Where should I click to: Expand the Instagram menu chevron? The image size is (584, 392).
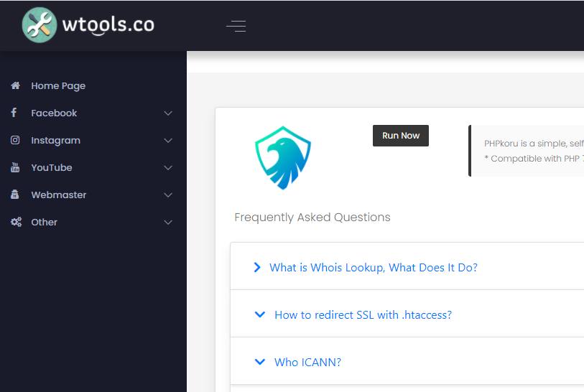point(168,140)
